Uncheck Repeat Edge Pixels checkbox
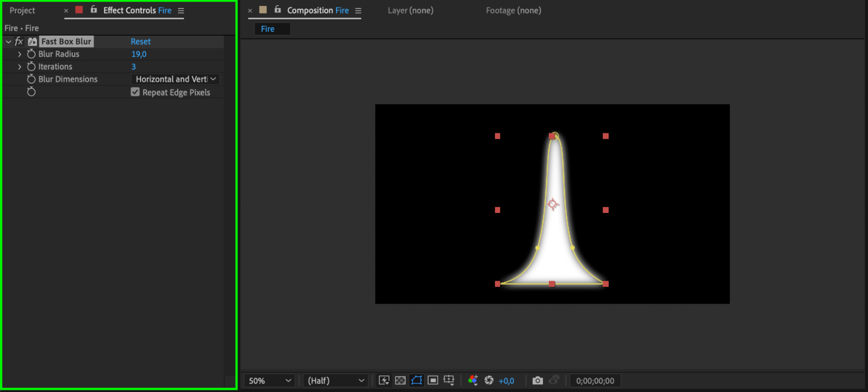Screen dimensions: 868x392 tap(135, 92)
